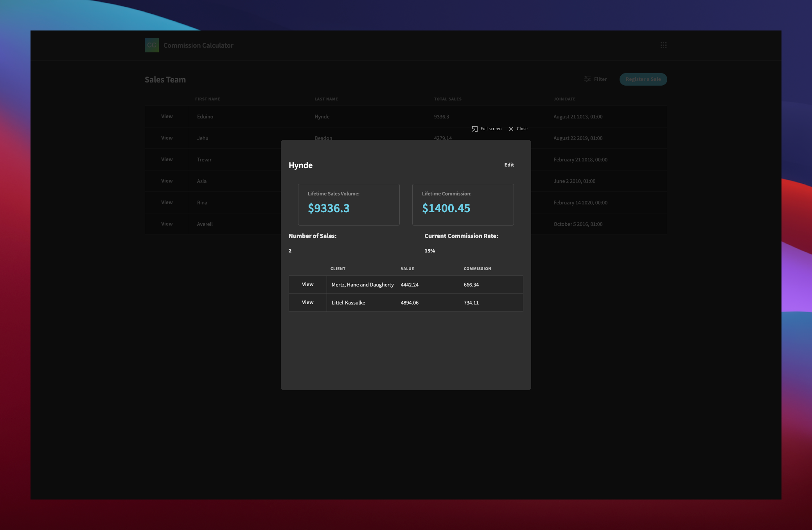
Task: Select the Lifetime Sales Volume card
Action: pyautogui.click(x=349, y=204)
